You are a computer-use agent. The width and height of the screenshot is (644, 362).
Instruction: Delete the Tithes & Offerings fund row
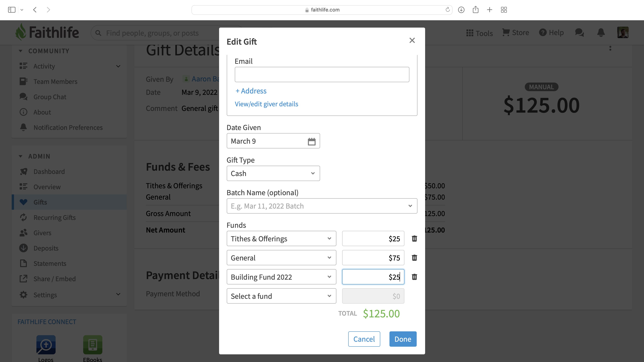(414, 239)
